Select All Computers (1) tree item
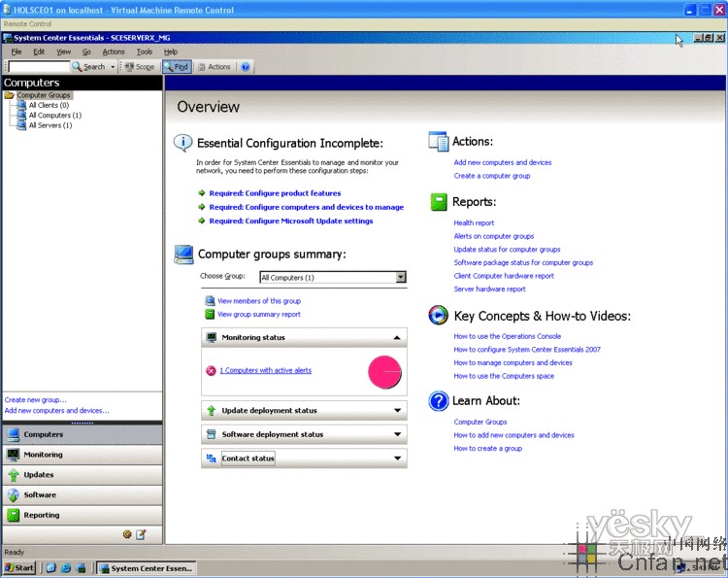728x578 pixels. click(54, 116)
